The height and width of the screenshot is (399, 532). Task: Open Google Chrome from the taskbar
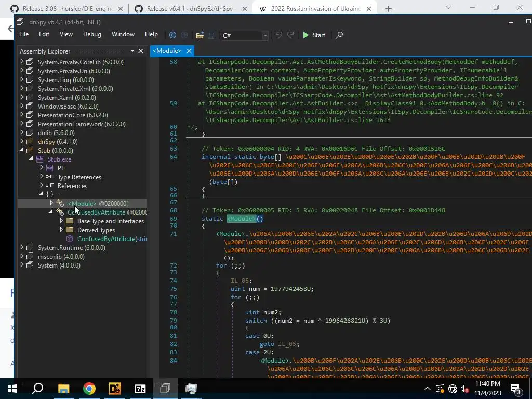(89, 389)
